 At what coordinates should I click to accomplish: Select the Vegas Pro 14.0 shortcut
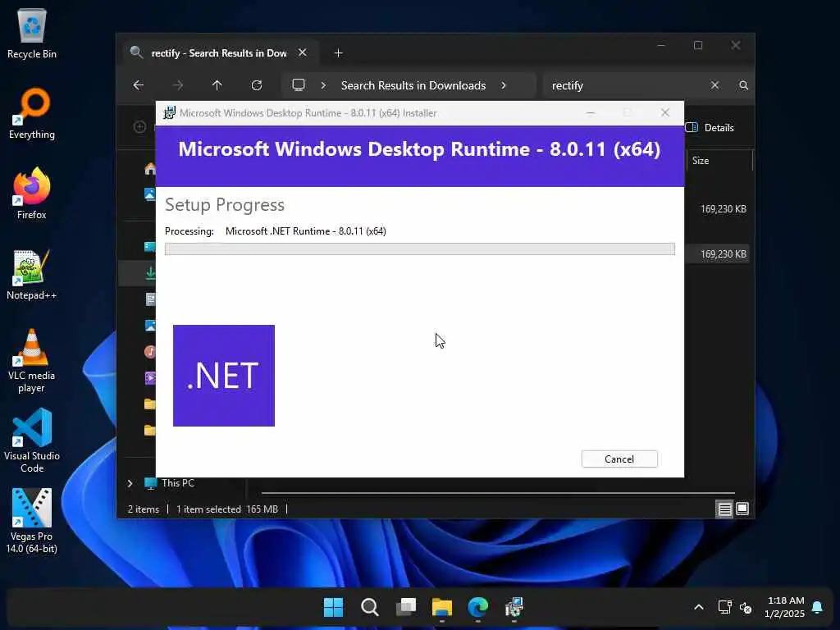pyautogui.click(x=32, y=521)
